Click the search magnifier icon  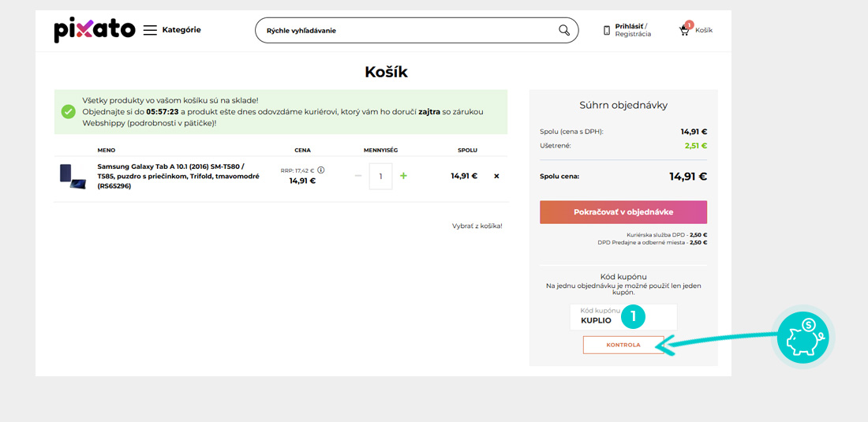564,31
